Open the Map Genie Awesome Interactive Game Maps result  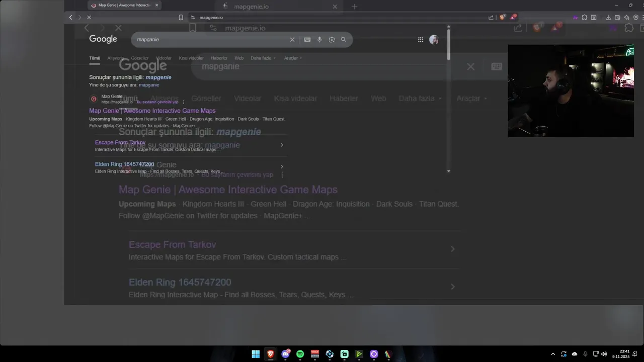click(152, 111)
